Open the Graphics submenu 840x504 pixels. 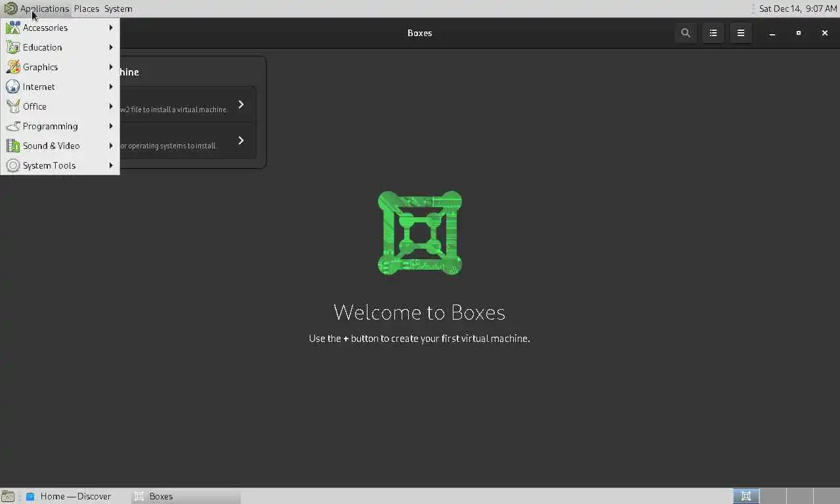[60, 67]
